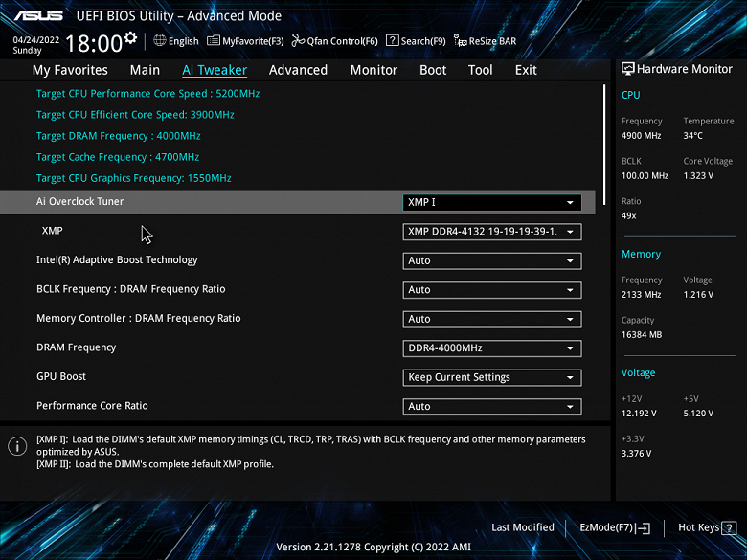Select the XMP row label
This screenshot has height=560, width=747.
click(53, 231)
